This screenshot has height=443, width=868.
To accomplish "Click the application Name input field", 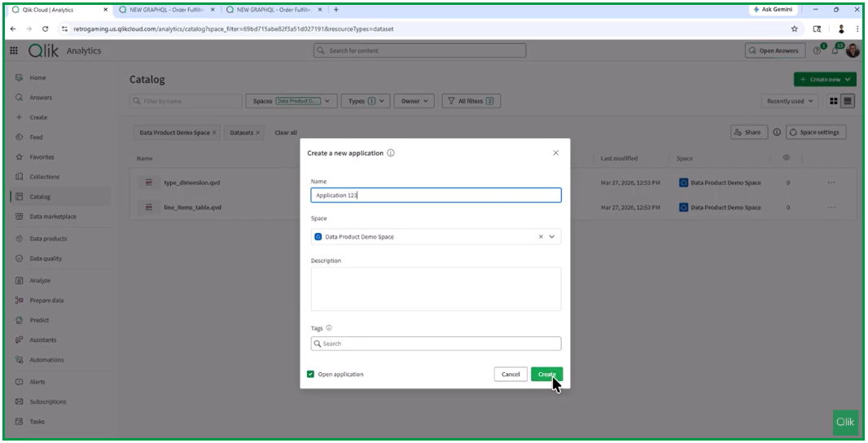I will [x=436, y=195].
